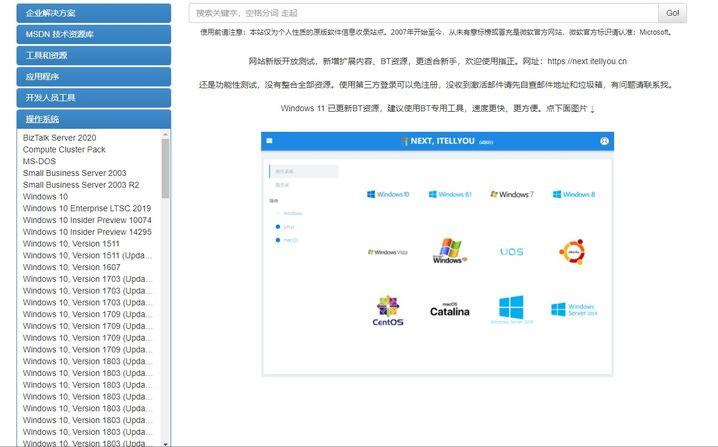
Task: Collapse the 操作系统 category
Action: (x=93, y=119)
